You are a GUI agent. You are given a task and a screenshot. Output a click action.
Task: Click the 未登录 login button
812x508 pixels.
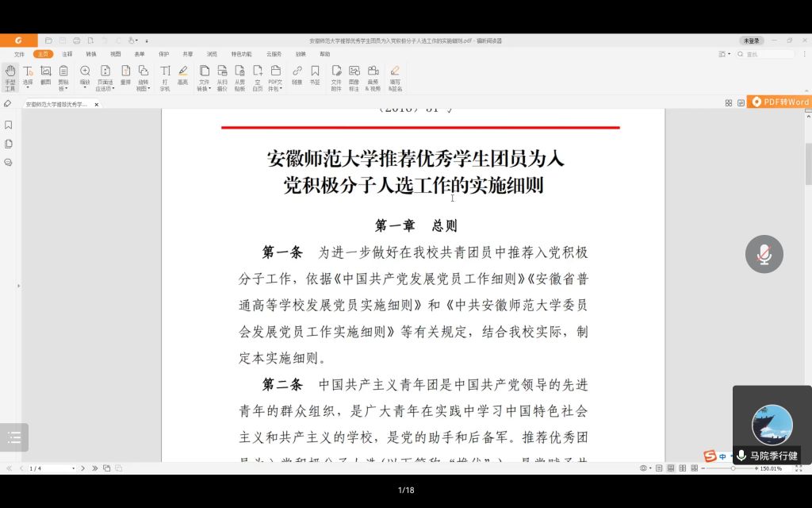click(751, 40)
